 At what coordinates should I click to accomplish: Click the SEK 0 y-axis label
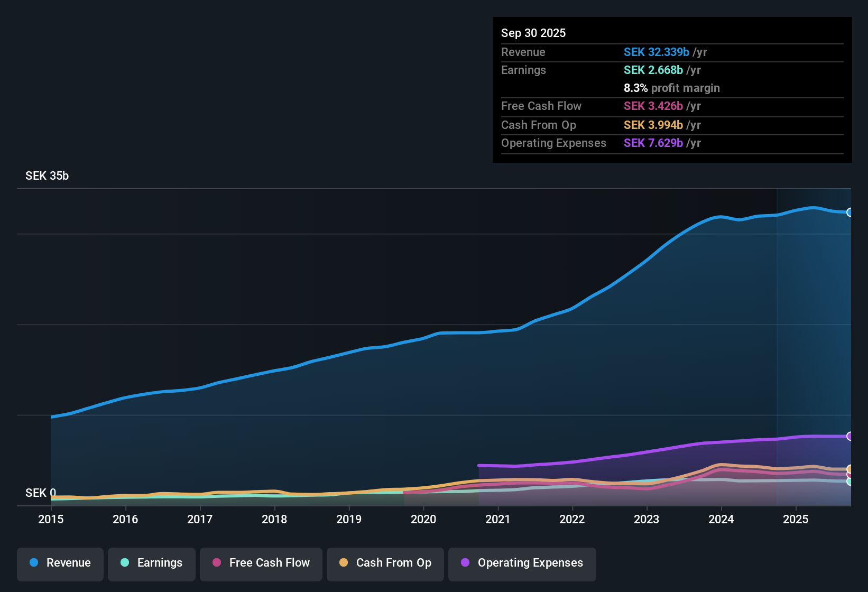tap(41, 493)
